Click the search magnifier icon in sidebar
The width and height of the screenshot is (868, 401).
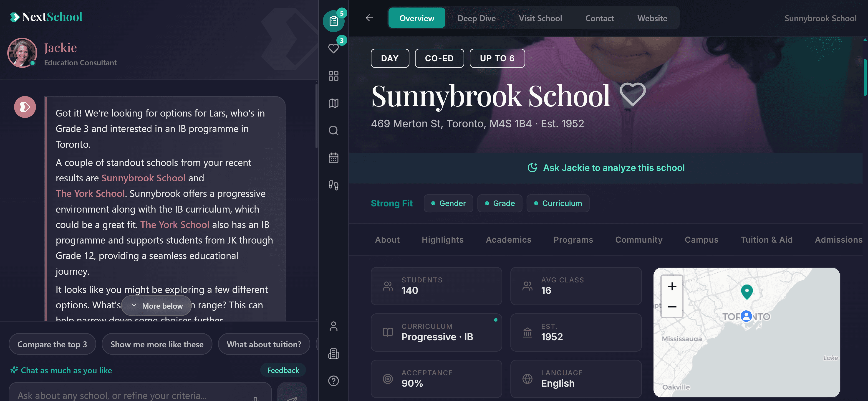[333, 131]
